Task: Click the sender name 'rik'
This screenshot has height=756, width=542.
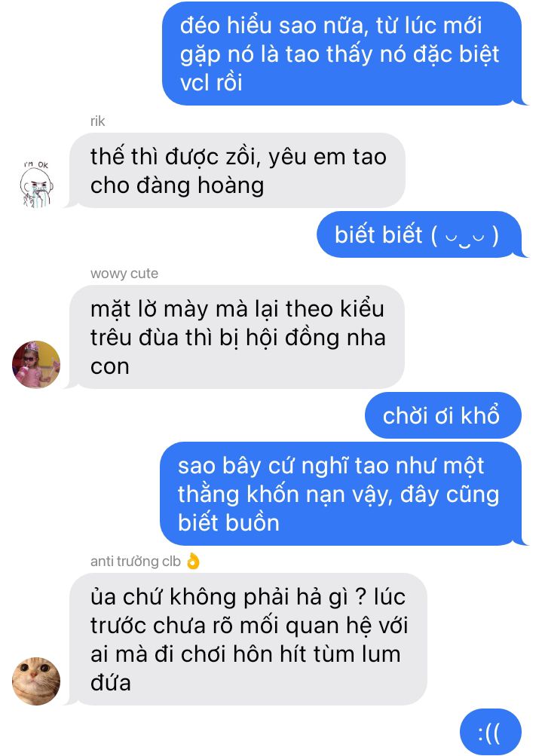Action: (x=97, y=121)
